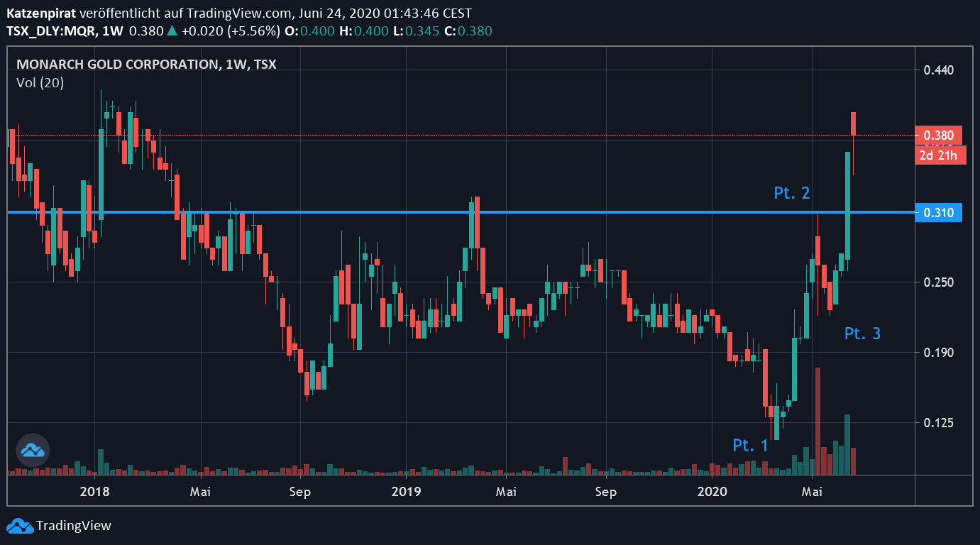Select the Pt. 1 text annotation
Viewport: 980px width, 545px height.
[x=751, y=446]
